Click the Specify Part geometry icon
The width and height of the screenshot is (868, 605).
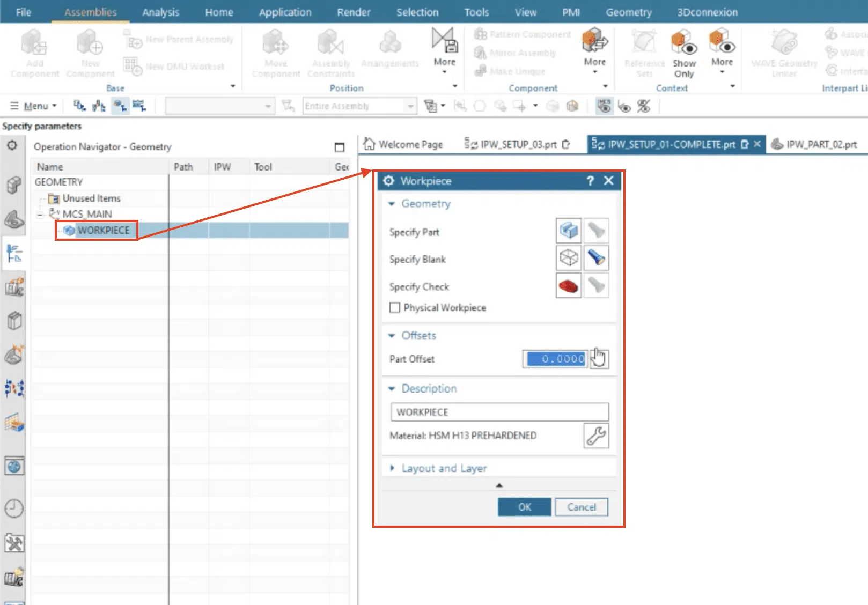(x=568, y=231)
